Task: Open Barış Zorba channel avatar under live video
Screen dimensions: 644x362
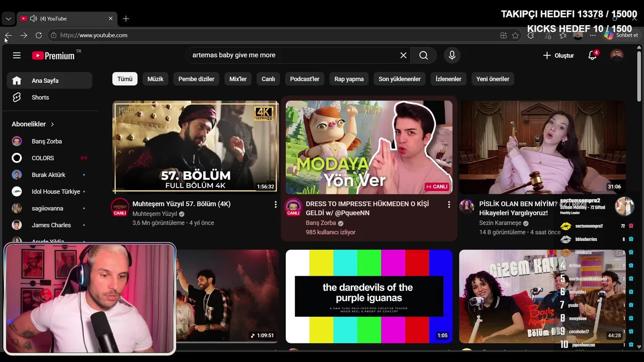Action: pyautogui.click(x=293, y=207)
